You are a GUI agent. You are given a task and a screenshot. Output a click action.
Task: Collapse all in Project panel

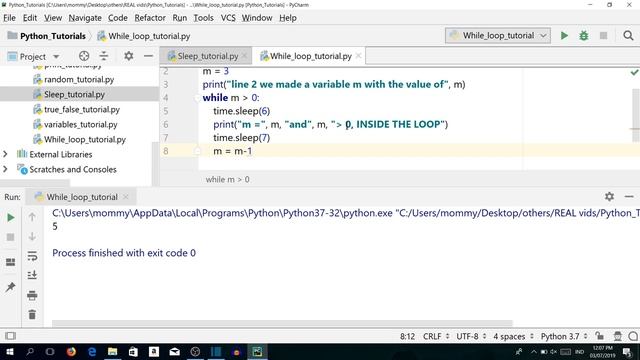click(x=104, y=56)
